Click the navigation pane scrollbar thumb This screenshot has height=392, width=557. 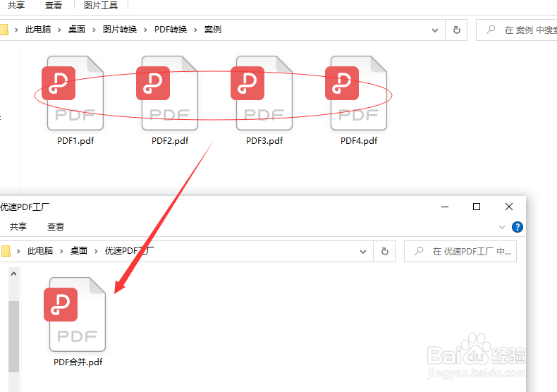pos(14,336)
